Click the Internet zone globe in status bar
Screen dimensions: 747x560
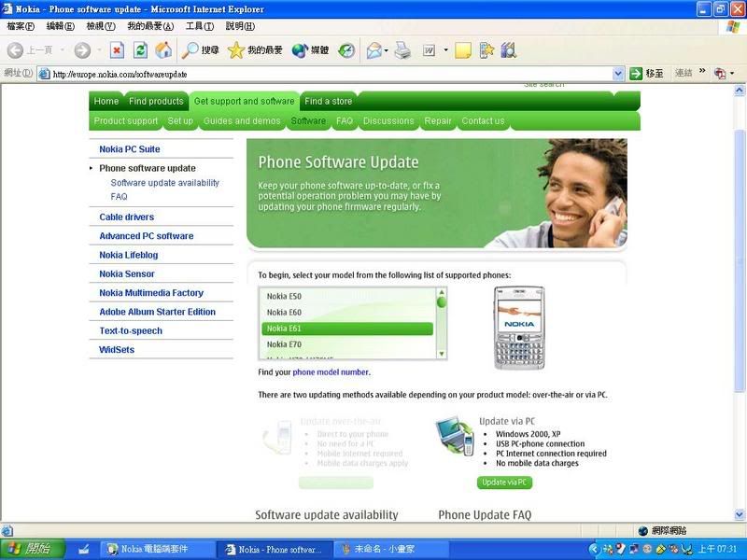coord(642,530)
